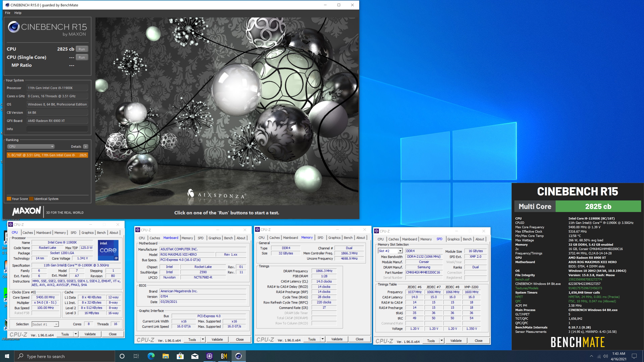The width and height of the screenshot is (644, 362).
Task: Click Tools button in CPU-Z Memory window
Action: tap(312, 339)
